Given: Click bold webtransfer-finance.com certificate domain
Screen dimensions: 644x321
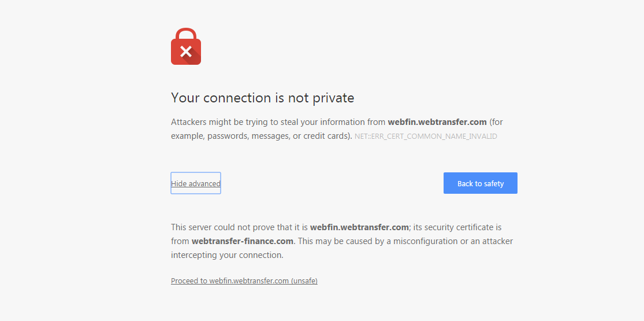Looking at the screenshot, I should (243, 241).
